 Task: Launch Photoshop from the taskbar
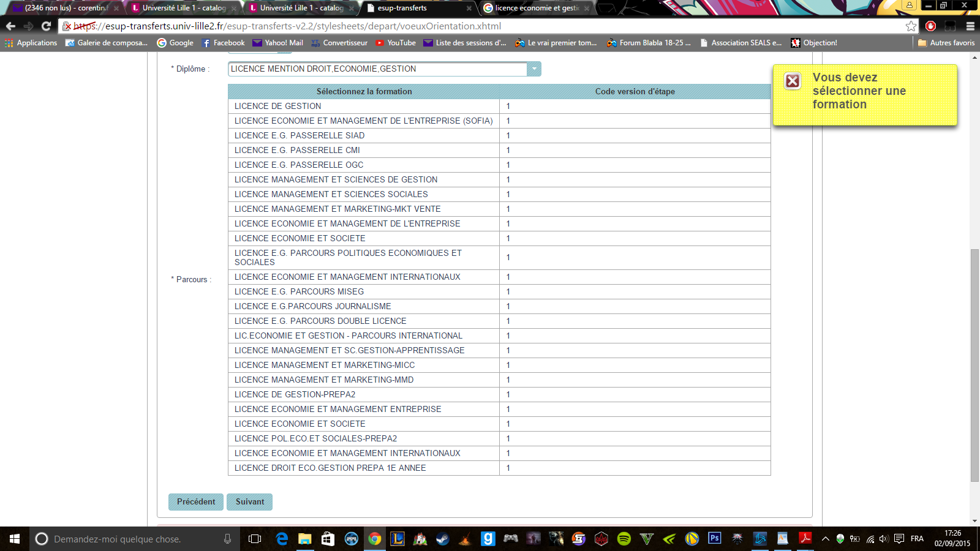(x=714, y=539)
